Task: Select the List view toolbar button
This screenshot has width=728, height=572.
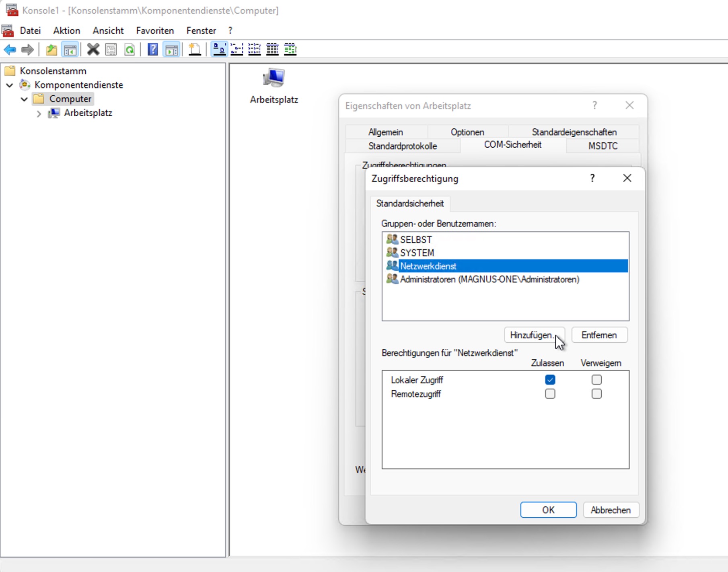Action: [x=255, y=49]
